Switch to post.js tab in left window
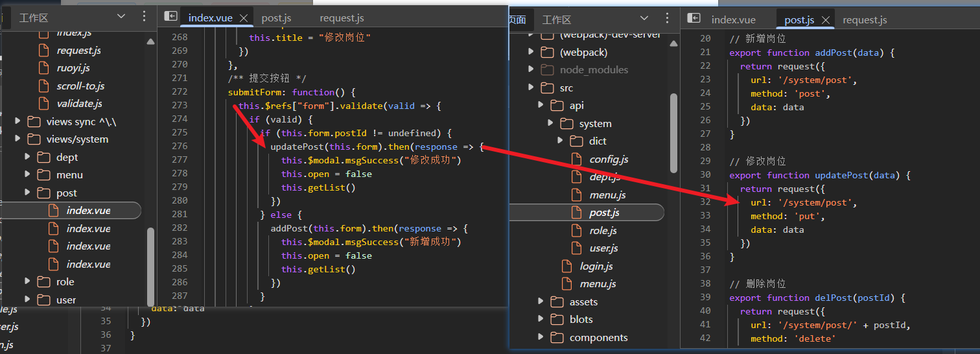This screenshot has width=980, height=354. pos(277,18)
